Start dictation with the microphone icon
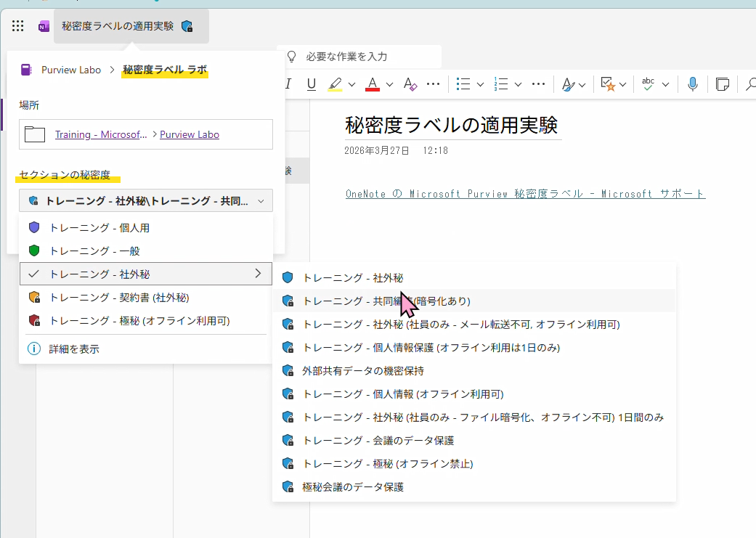Viewport: 756px width, 538px height. pos(693,84)
